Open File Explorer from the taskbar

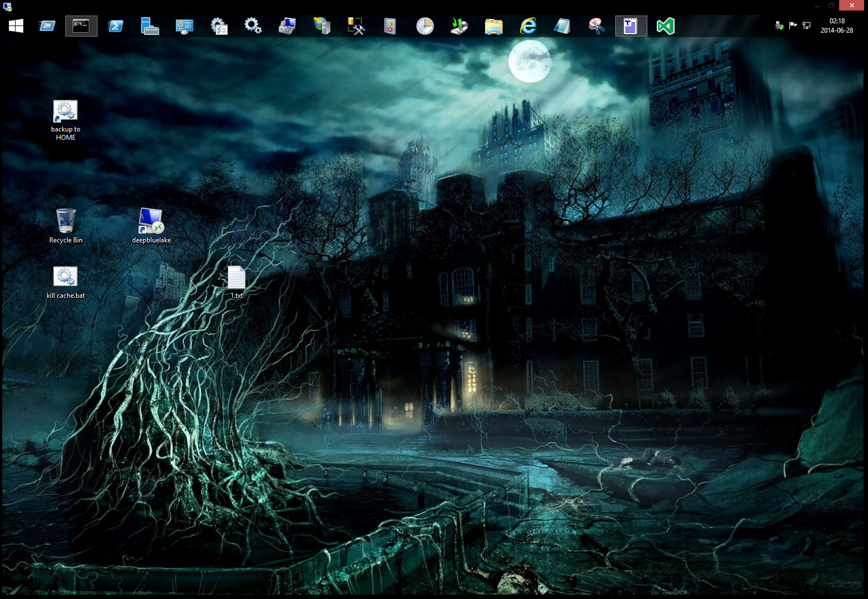coord(493,26)
